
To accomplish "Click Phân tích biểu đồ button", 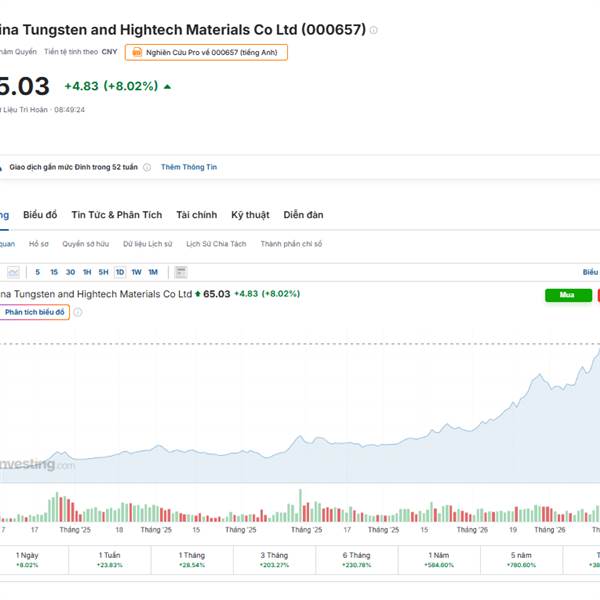I will [34, 312].
